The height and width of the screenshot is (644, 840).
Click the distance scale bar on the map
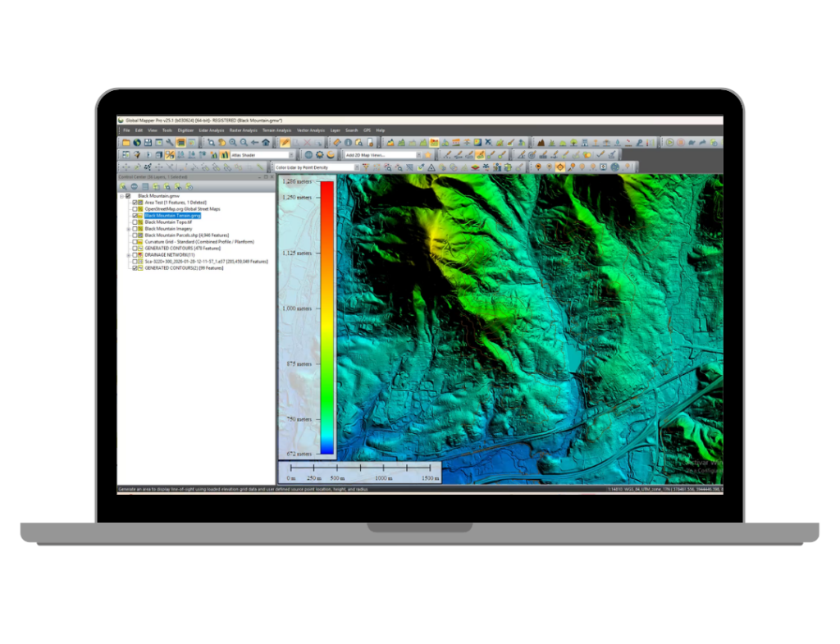pos(360,473)
